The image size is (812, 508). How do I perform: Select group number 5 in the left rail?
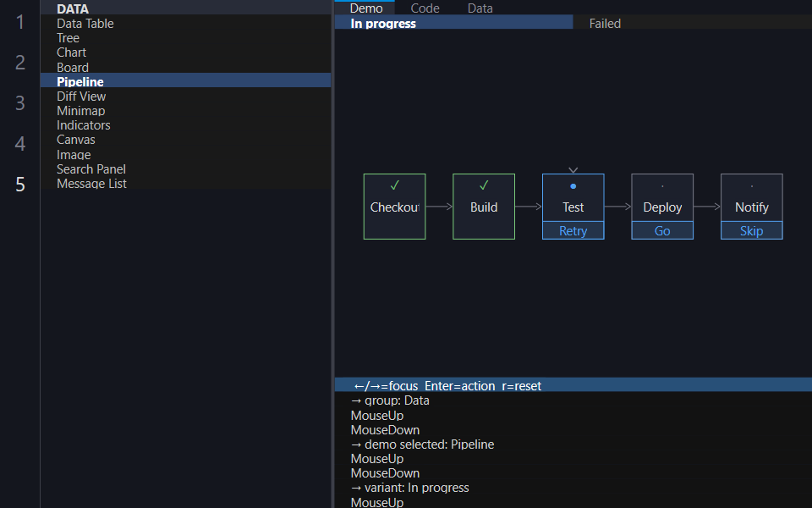pos(19,184)
